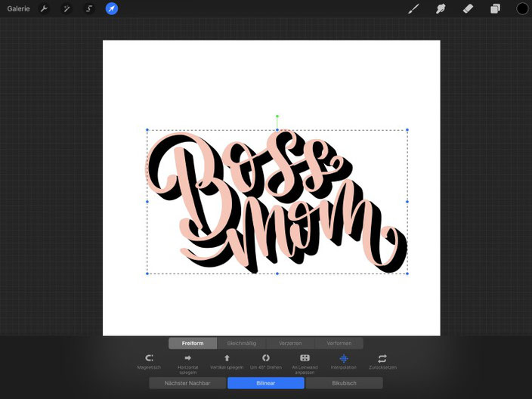Open the Adjustments magic wand menu
The image size is (532, 399).
66,9
